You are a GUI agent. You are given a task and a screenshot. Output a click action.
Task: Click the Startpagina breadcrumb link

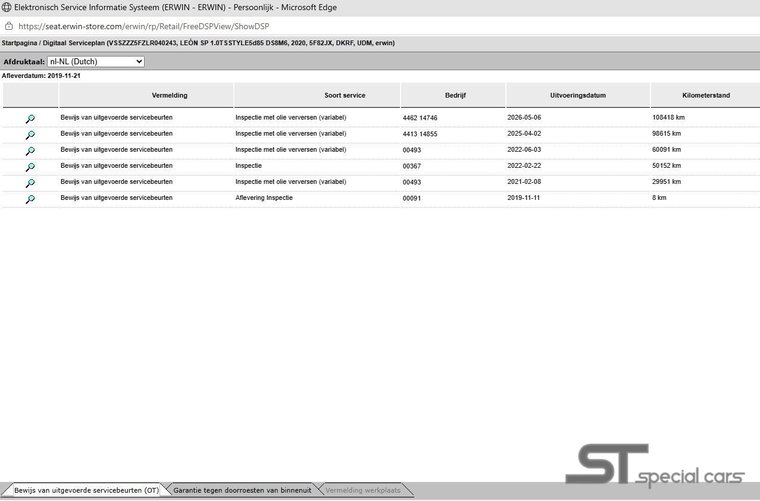tap(19, 43)
